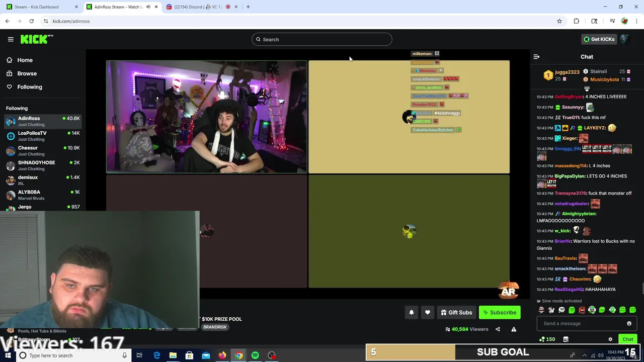Click the KICK logo
This screenshot has height=362, width=644.
[x=37, y=39]
